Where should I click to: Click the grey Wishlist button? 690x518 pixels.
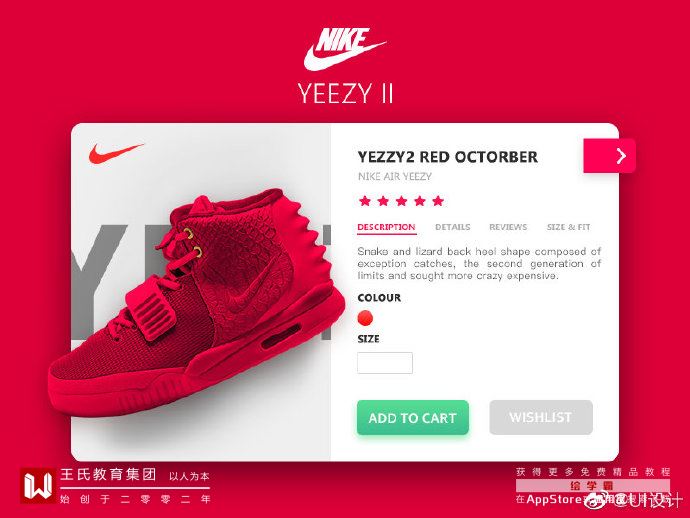pos(541,417)
